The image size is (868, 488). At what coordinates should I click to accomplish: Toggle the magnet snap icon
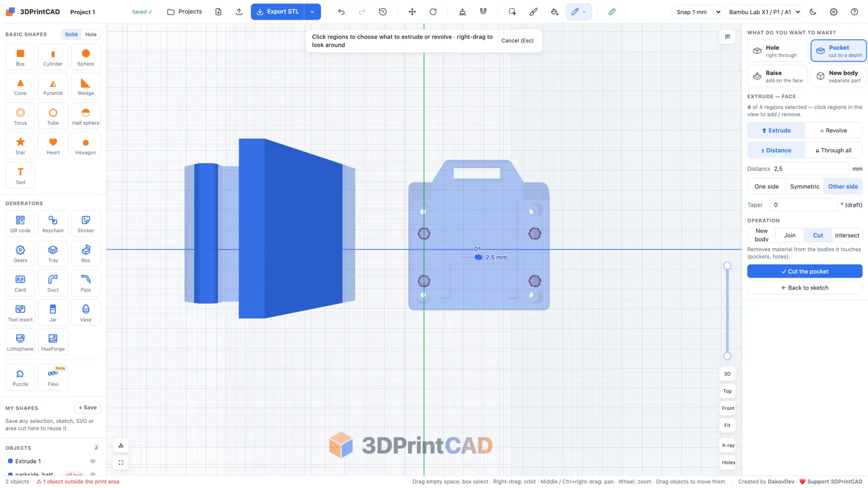point(483,11)
